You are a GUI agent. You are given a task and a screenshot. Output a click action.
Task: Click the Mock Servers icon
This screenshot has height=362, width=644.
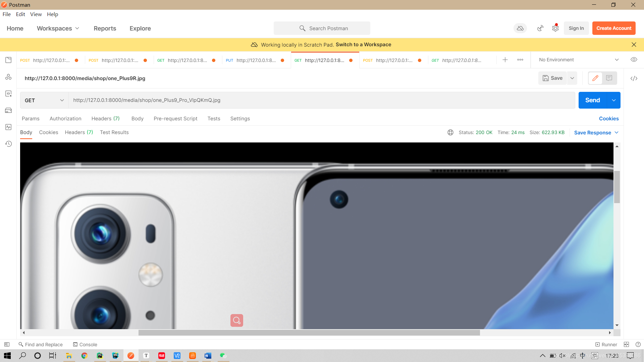pos(8,111)
